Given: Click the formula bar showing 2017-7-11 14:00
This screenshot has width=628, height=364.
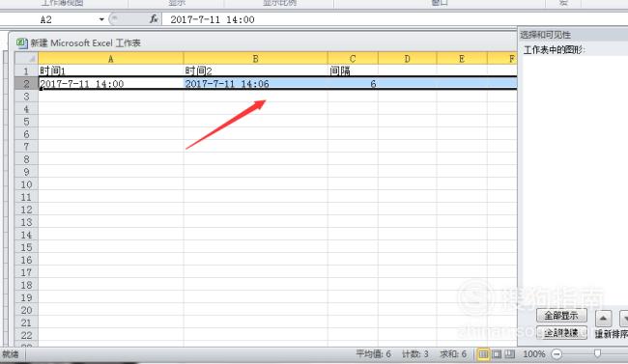Looking at the screenshot, I should tap(394, 19).
